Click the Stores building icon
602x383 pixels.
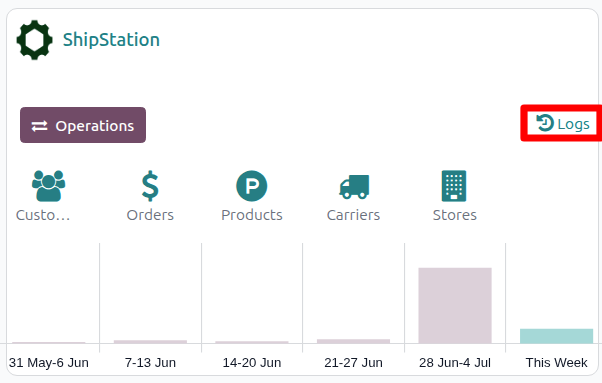pyautogui.click(x=454, y=186)
